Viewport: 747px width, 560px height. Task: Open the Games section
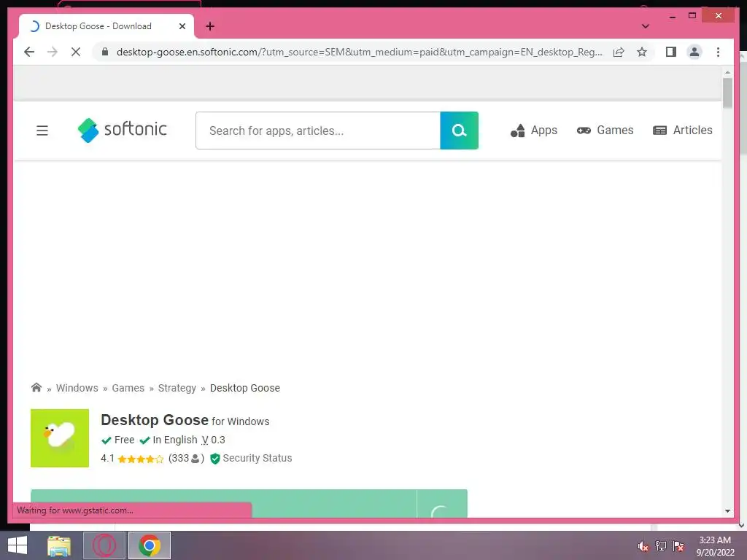605,130
